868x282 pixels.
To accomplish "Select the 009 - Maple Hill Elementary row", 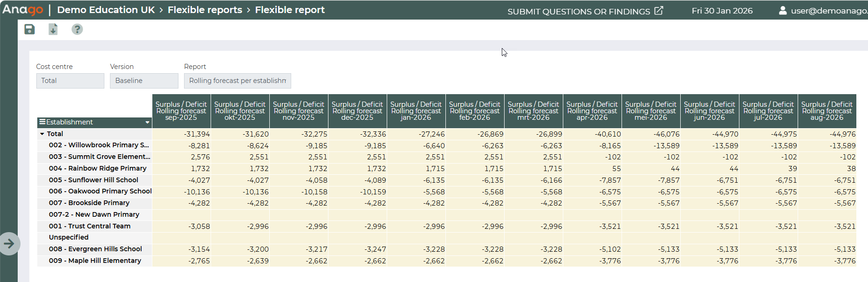I will click(95, 261).
